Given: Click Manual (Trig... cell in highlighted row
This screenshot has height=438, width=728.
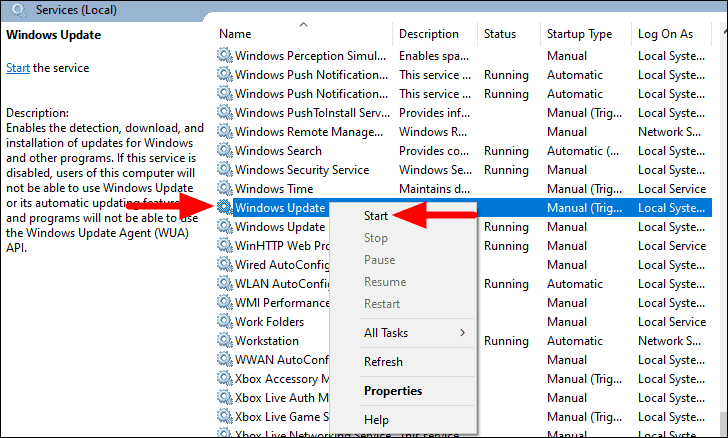Looking at the screenshot, I should tap(584, 208).
